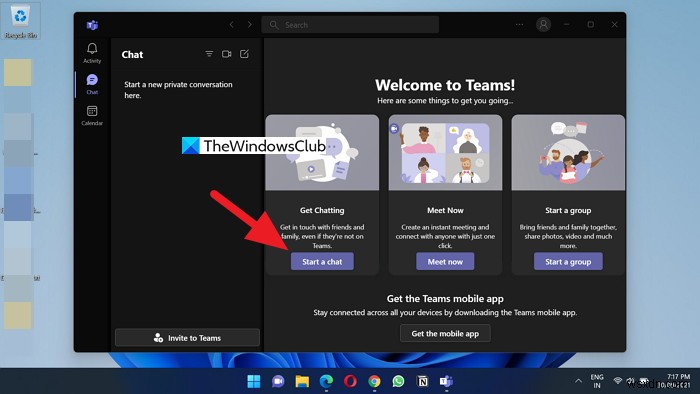The height and width of the screenshot is (394, 700).
Task: Click the Invite to Teams button
Action: (x=187, y=338)
